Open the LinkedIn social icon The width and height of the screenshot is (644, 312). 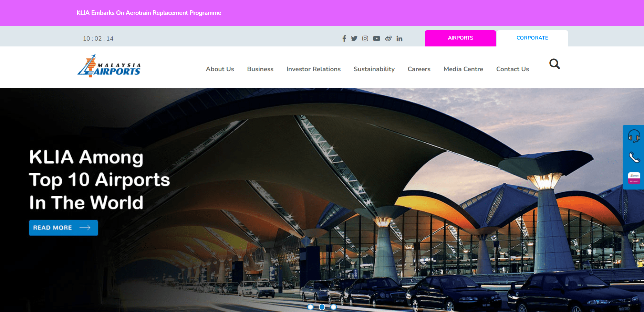pos(399,39)
